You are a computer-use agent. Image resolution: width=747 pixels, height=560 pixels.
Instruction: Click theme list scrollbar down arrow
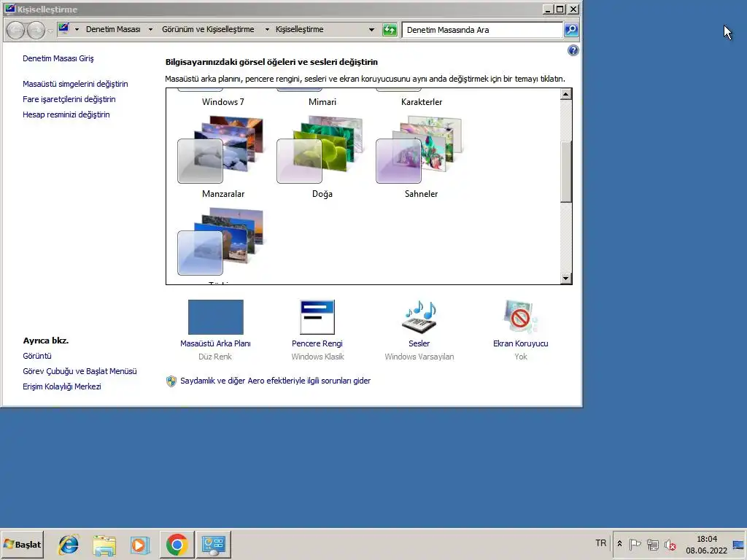(x=565, y=278)
